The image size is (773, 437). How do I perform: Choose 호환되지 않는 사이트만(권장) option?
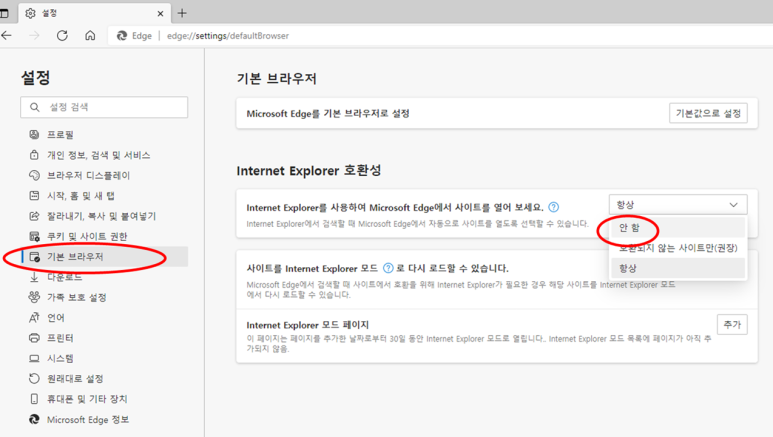678,248
